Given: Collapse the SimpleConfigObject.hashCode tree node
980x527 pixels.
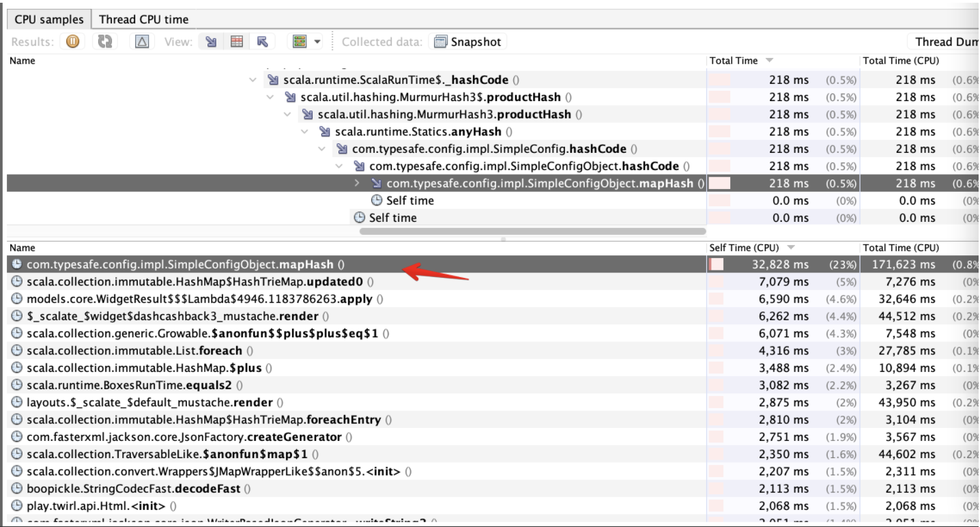Looking at the screenshot, I should coord(339,166).
